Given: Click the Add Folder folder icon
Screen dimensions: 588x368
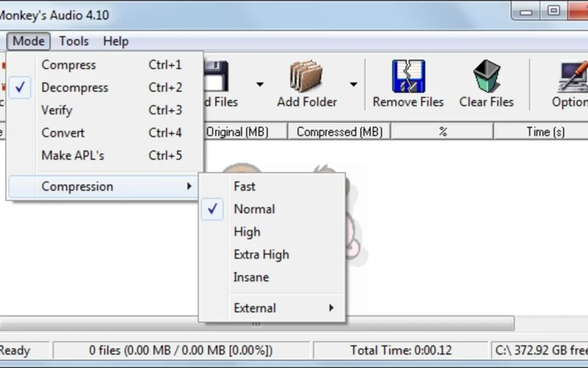Looking at the screenshot, I should (x=306, y=76).
